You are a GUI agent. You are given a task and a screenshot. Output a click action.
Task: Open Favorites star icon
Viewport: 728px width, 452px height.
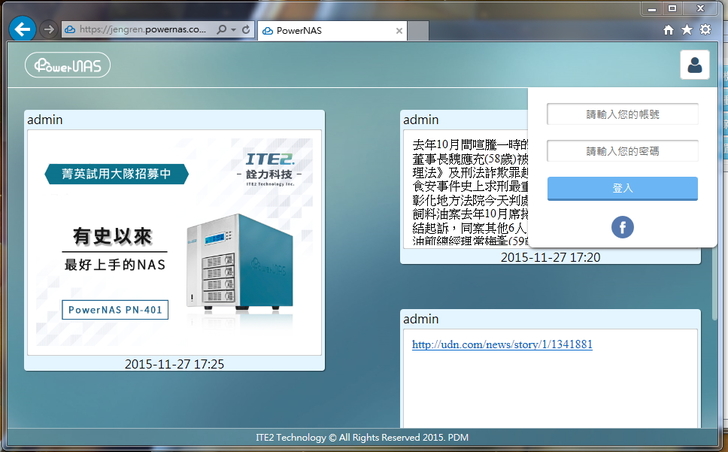coord(687,30)
